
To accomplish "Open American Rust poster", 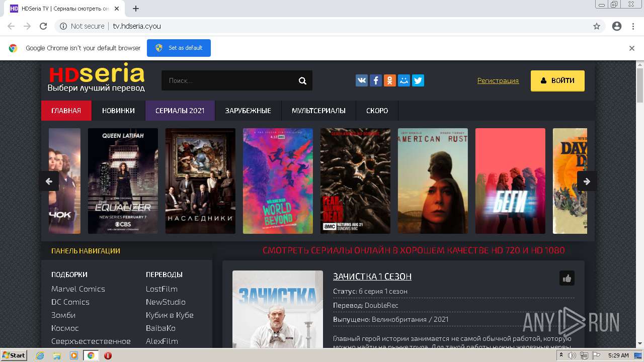I will [433, 181].
